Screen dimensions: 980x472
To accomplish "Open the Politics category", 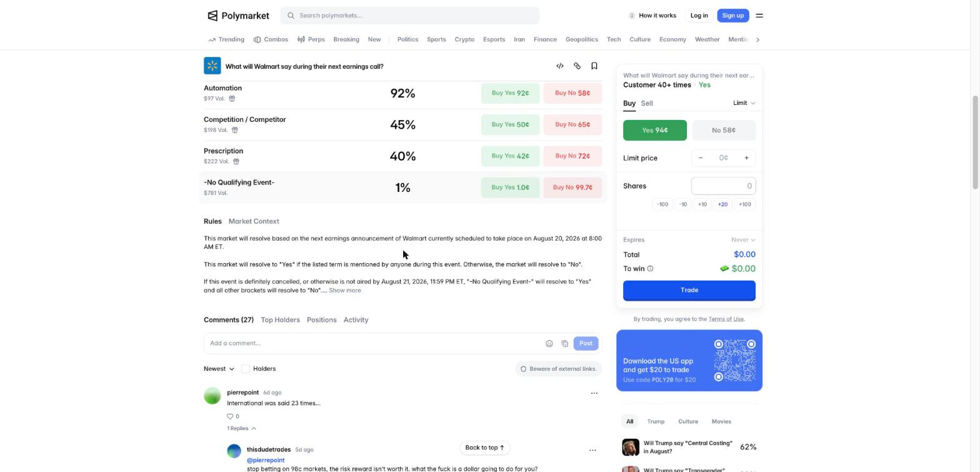I will (407, 39).
